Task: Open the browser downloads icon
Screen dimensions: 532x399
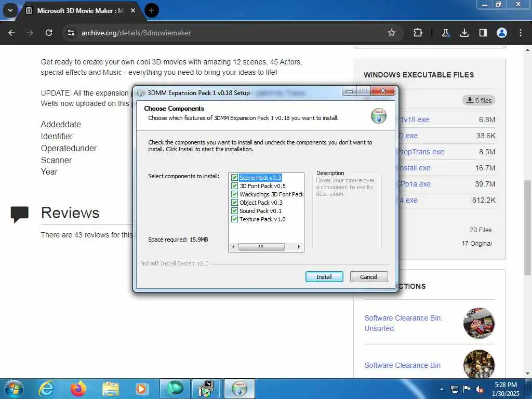Action: point(464,33)
